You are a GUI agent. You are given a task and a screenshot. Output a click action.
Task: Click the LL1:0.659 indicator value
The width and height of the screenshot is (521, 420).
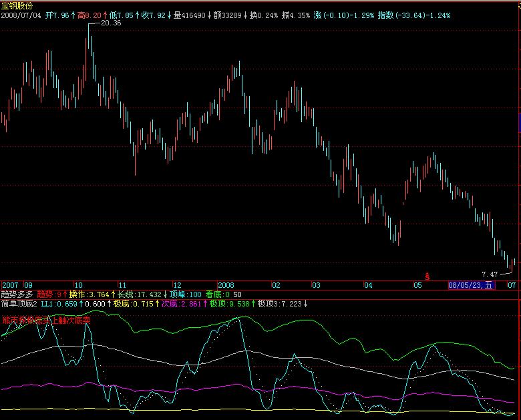click(59, 304)
